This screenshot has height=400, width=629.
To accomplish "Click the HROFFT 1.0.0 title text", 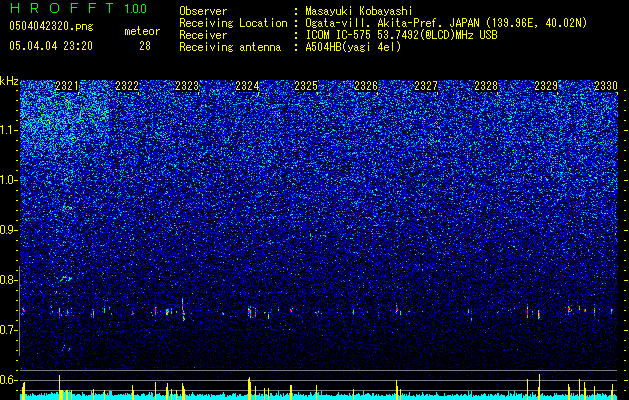I will [x=78, y=8].
